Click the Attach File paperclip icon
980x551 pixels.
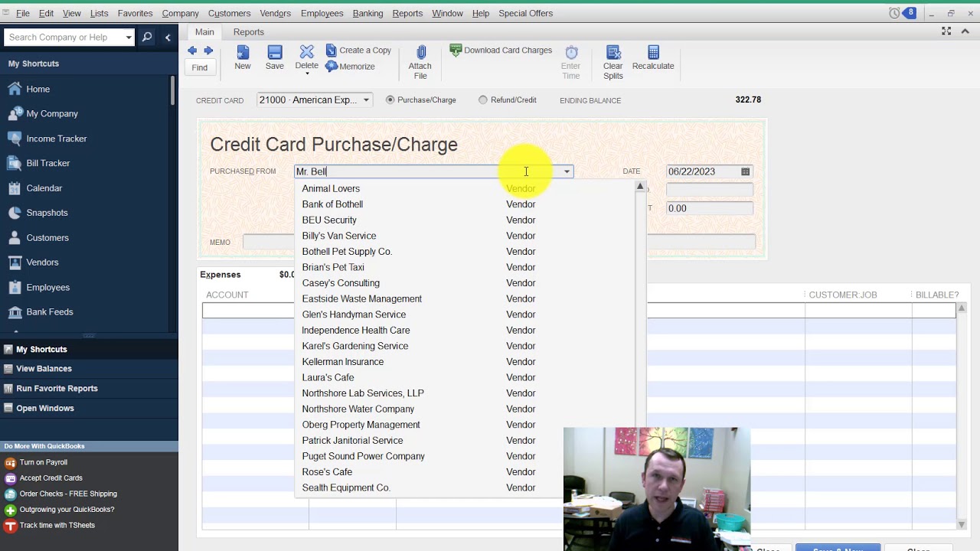tap(420, 52)
